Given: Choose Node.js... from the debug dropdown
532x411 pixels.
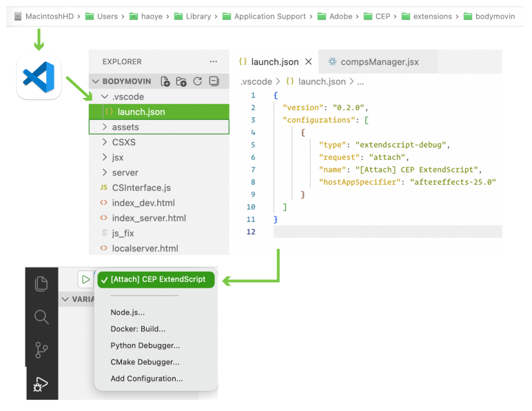Looking at the screenshot, I should 127,312.
